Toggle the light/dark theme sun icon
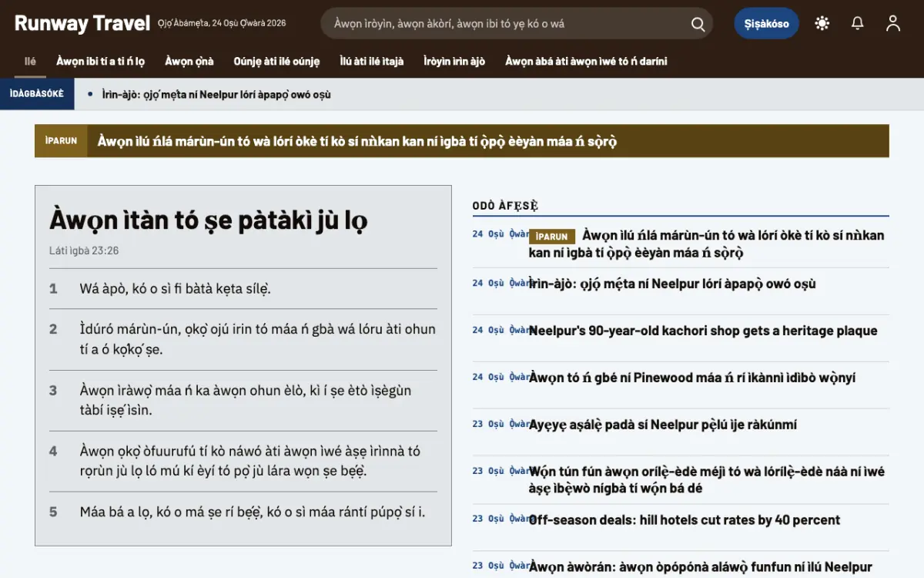Image resolution: width=924 pixels, height=578 pixels. [822, 23]
